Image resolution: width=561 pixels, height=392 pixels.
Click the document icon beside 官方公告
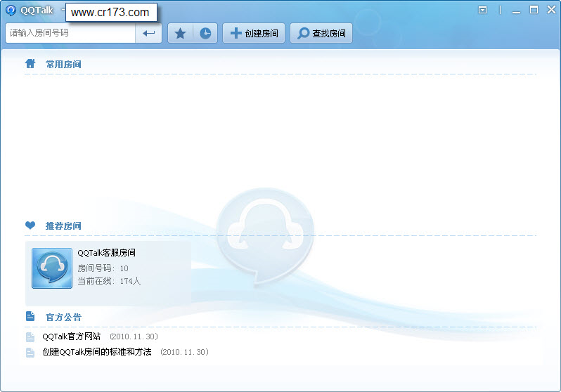coord(30,316)
